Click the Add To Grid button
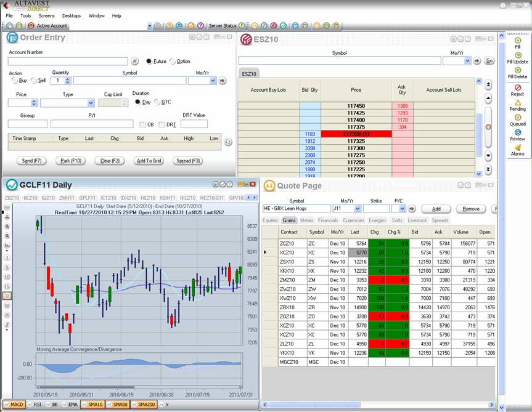The height and width of the screenshot is (412, 532). (149, 161)
